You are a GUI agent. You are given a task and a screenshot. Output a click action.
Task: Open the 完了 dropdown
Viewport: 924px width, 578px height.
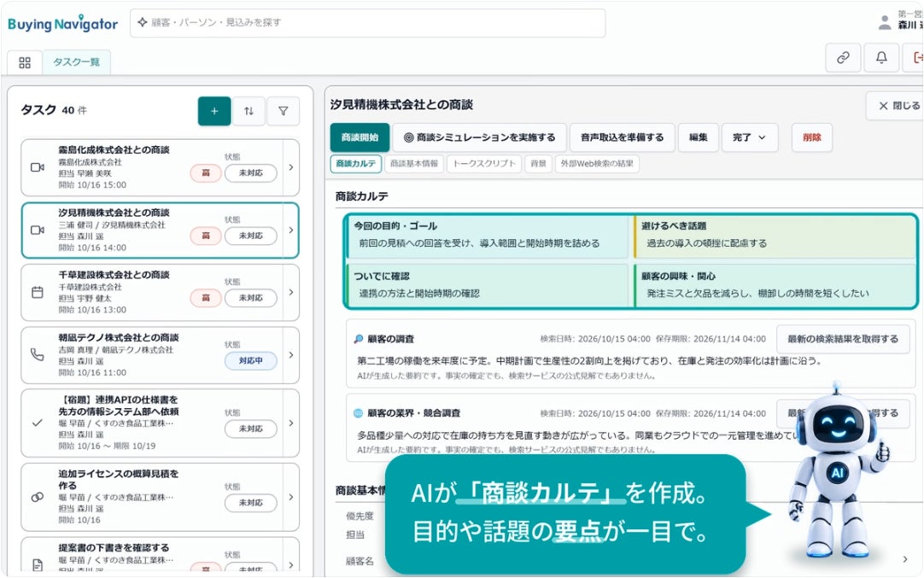point(749,137)
